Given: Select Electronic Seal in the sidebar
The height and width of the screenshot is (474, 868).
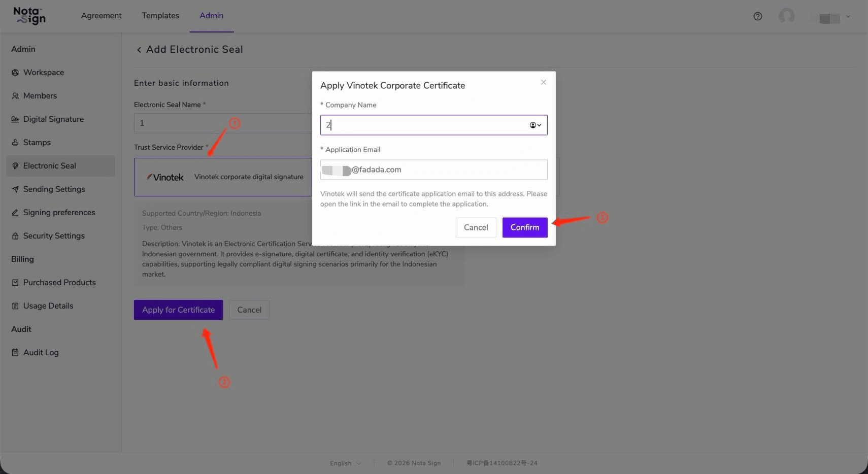Looking at the screenshot, I should [60, 166].
